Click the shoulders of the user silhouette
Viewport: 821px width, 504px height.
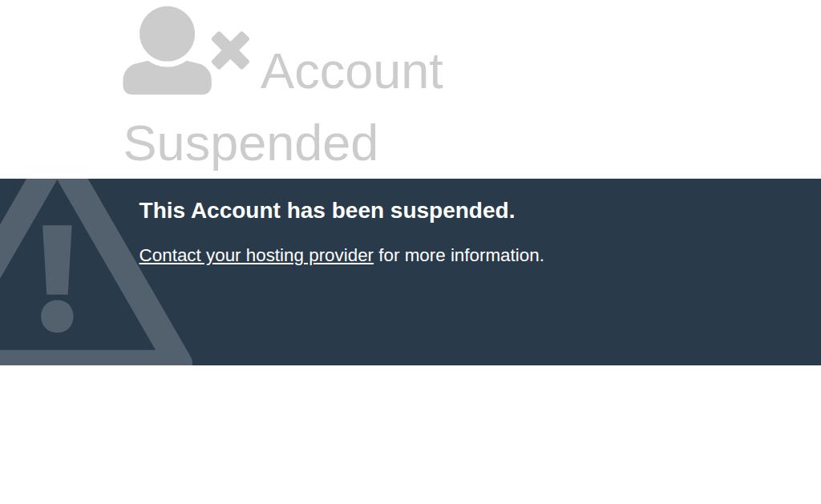(x=167, y=78)
